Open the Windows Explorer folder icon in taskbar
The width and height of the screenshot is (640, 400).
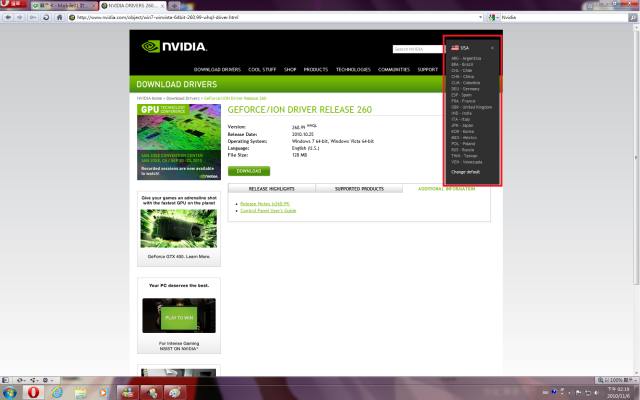(x=80, y=393)
